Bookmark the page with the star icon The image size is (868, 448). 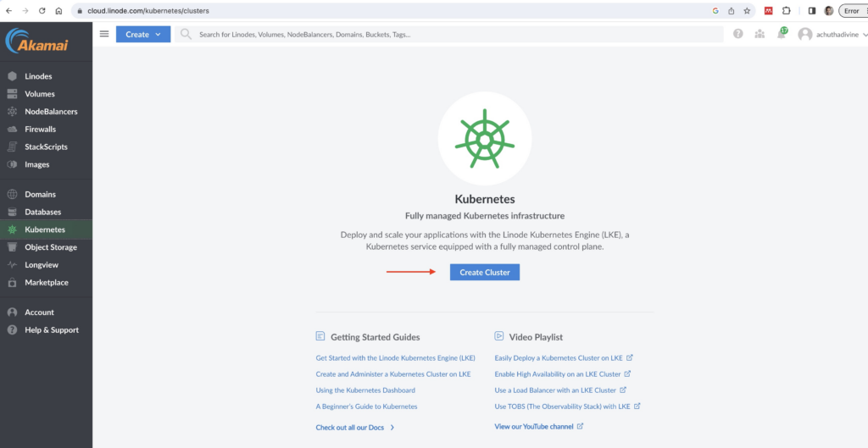pos(747,10)
